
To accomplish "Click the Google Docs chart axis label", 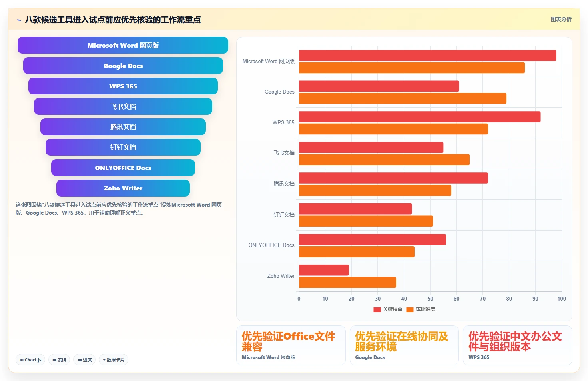I will (279, 92).
